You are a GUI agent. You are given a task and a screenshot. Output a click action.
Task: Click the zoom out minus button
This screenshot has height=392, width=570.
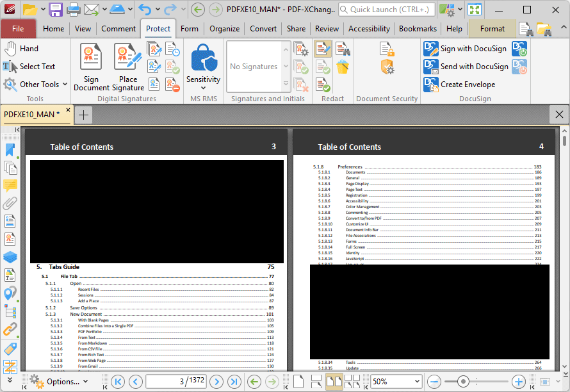coord(434,382)
